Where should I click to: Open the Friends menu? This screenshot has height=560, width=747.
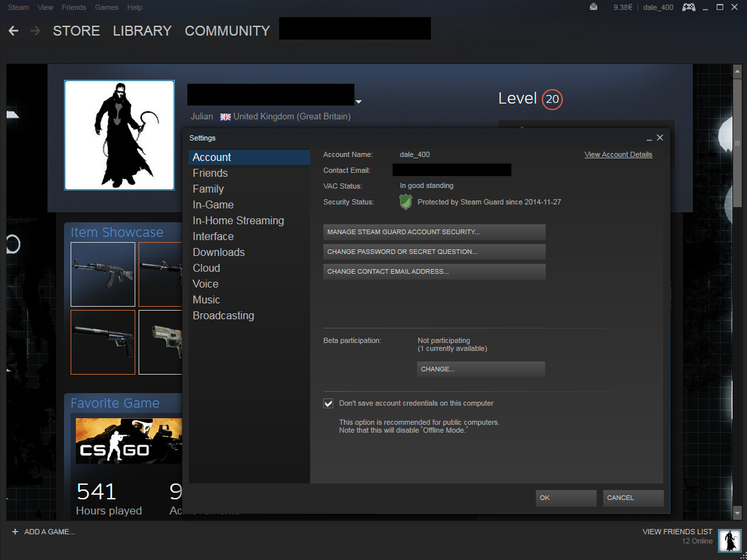click(x=74, y=7)
